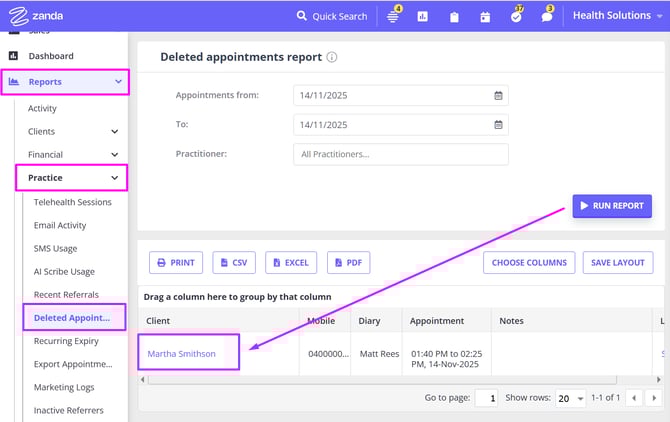Expand the Financial reports submenu
Image resolution: width=670 pixels, height=422 pixels.
pyautogui.click(x=114, y=155)
